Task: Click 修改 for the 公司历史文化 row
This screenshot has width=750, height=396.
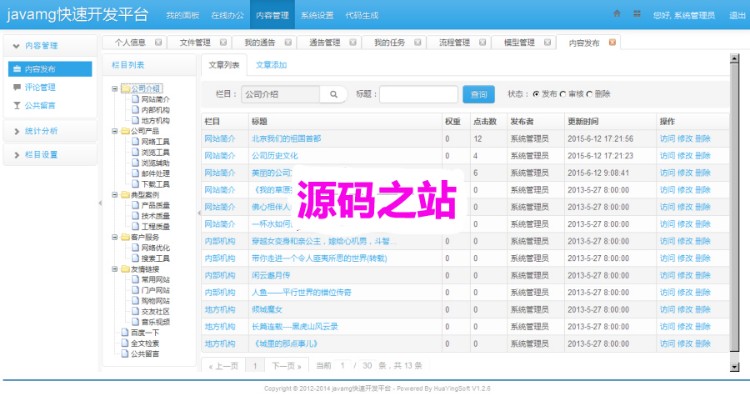Action: point(685,156)
